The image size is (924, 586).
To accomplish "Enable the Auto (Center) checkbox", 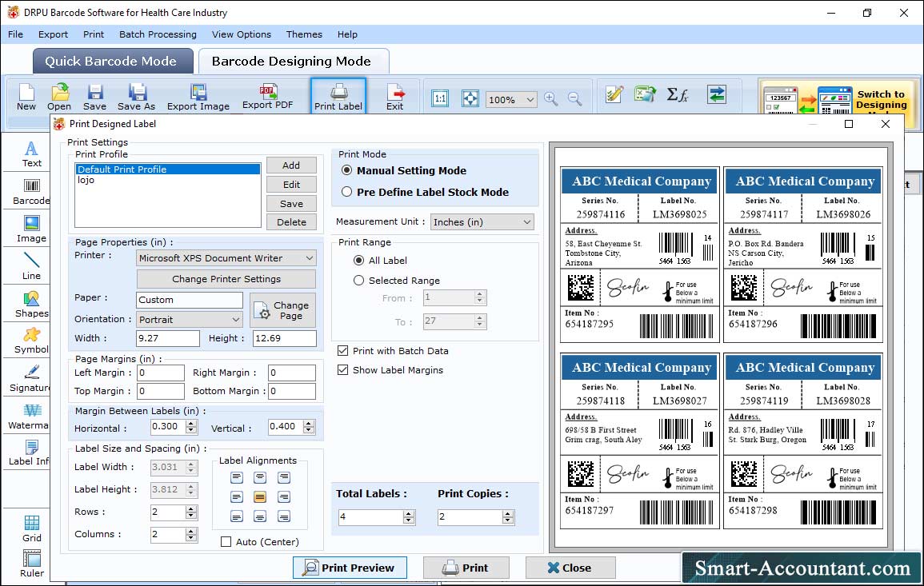I will 226,542.
